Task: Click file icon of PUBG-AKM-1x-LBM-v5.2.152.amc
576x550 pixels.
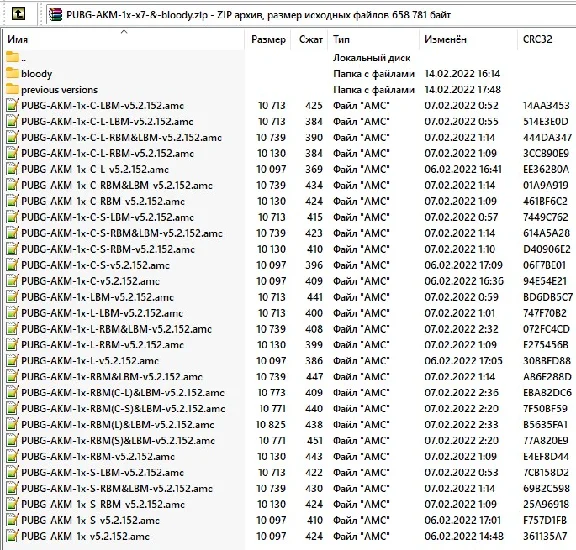Action: (12, 297)
